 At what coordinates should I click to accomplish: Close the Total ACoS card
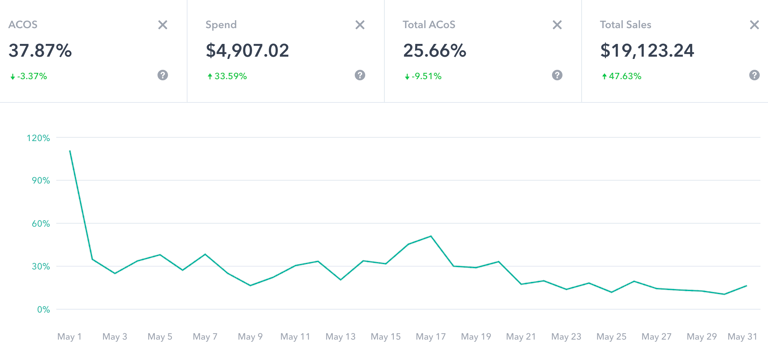click(557, 25)
